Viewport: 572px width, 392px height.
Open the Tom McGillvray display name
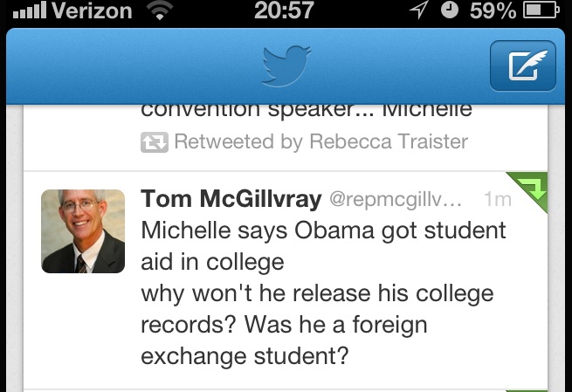point(231,199)
